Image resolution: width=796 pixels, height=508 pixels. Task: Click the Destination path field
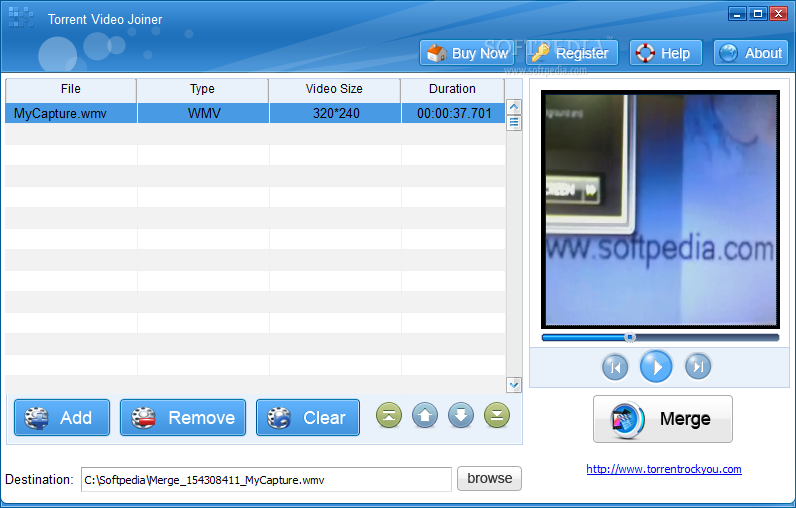[266, 480]
